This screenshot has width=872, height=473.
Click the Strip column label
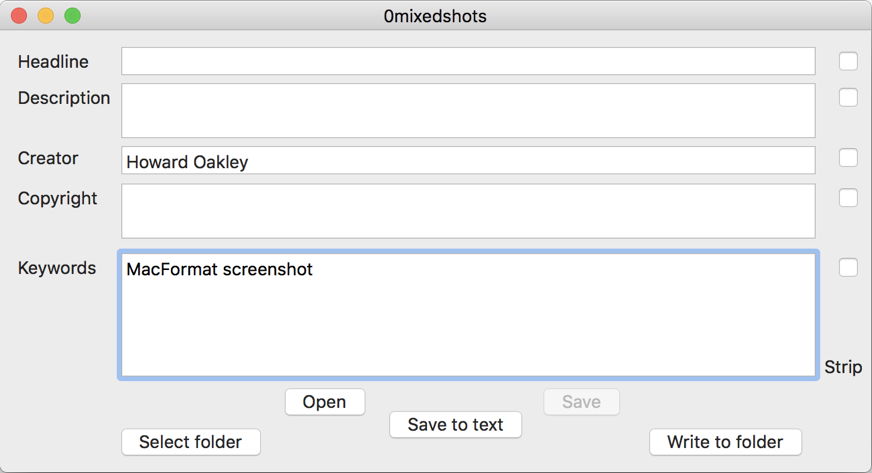click(x=843, y=368)
